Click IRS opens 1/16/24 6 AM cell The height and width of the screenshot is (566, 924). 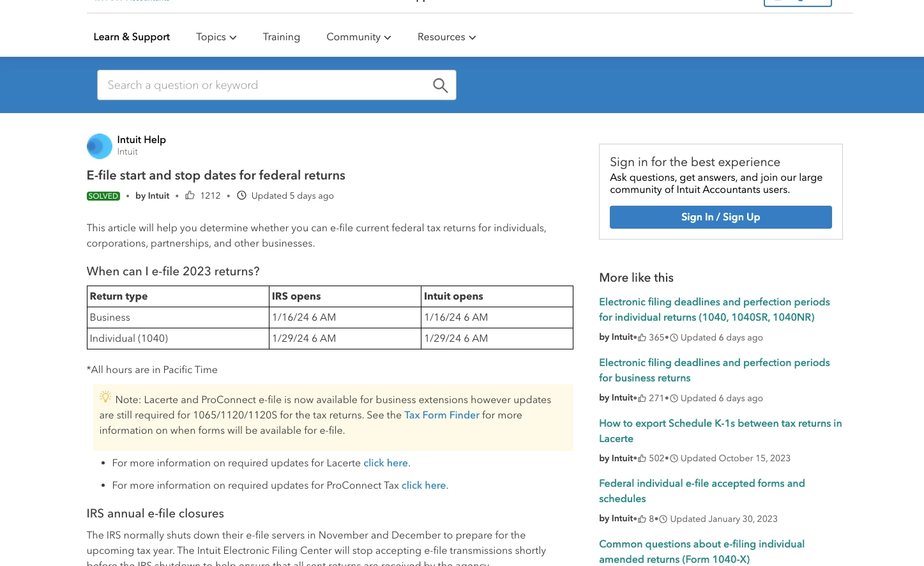pos(345,317)
